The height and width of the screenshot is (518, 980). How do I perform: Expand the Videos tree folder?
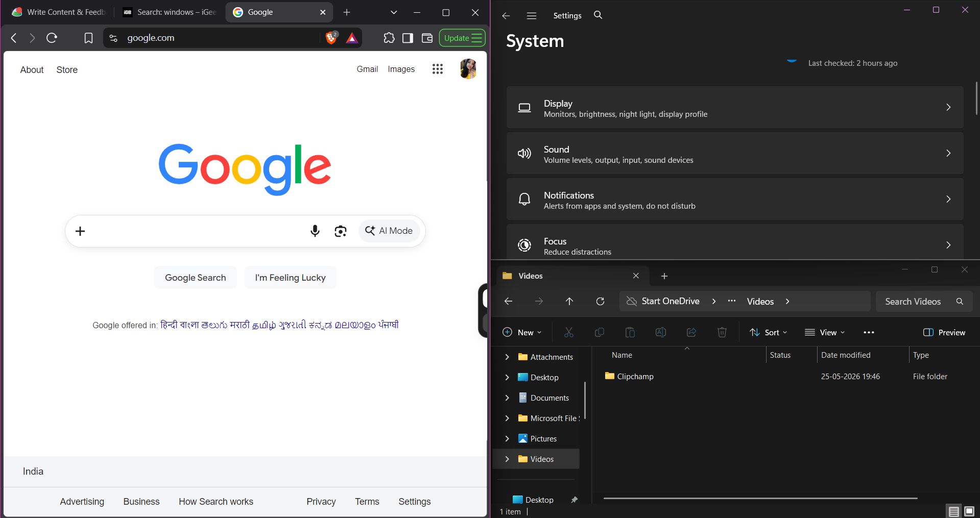(x=507, y=459)
